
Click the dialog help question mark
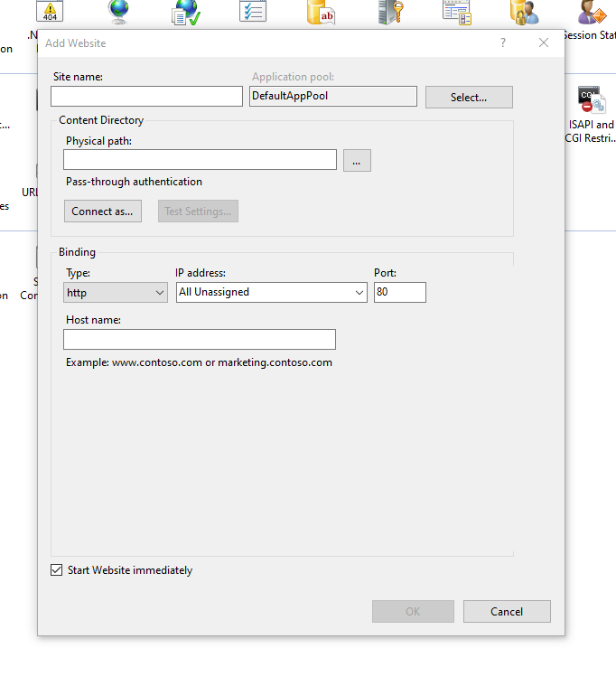coord(503,42)
